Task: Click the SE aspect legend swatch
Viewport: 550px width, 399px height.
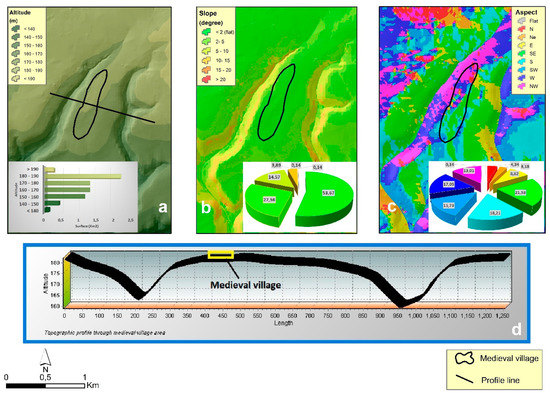Action: point(521,53)
